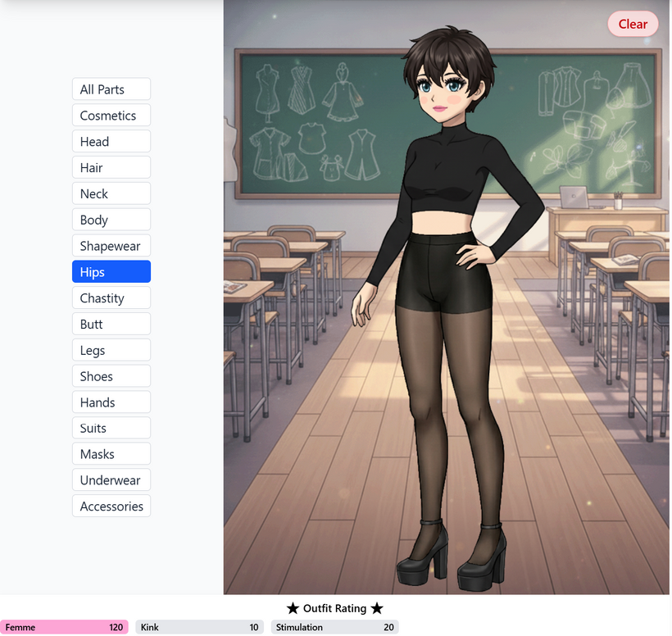Click the Femme rating bar
The height and width of the screenshot is (636, 672).
(x=64, y=627)
